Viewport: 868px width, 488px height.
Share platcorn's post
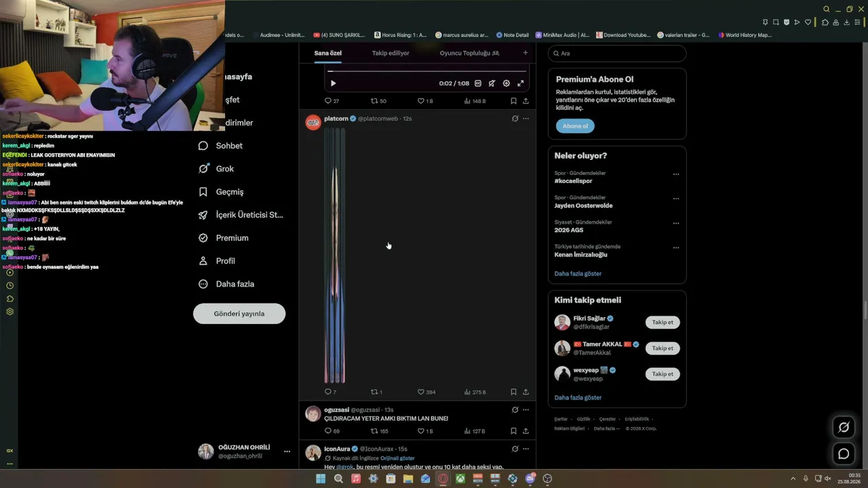point(526,392)
